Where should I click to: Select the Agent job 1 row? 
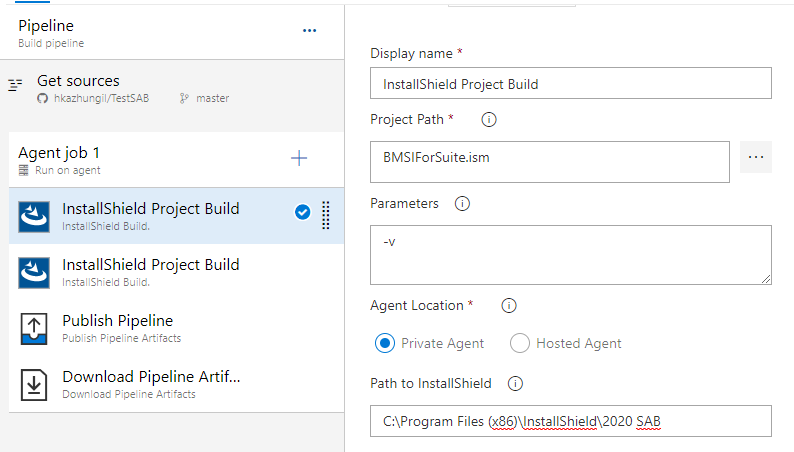click(x=176, y=160)
